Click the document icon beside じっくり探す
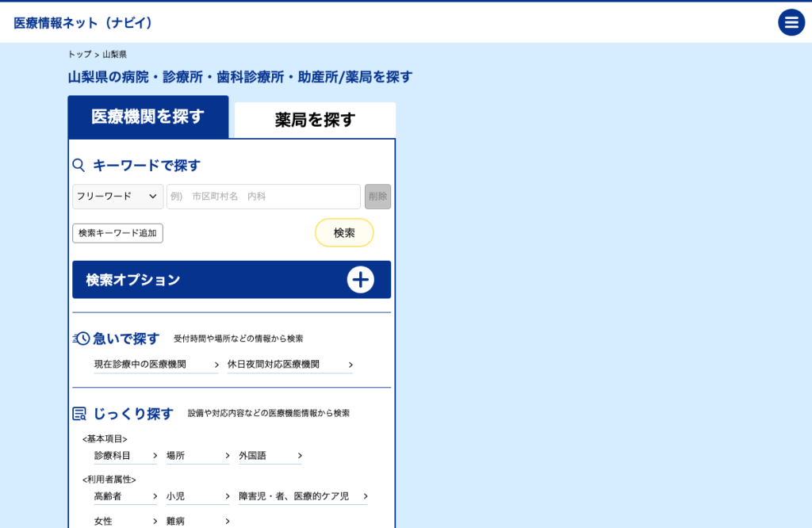Image resolution: width=812 pixels, height=528 pixels. tap(79, 414)
